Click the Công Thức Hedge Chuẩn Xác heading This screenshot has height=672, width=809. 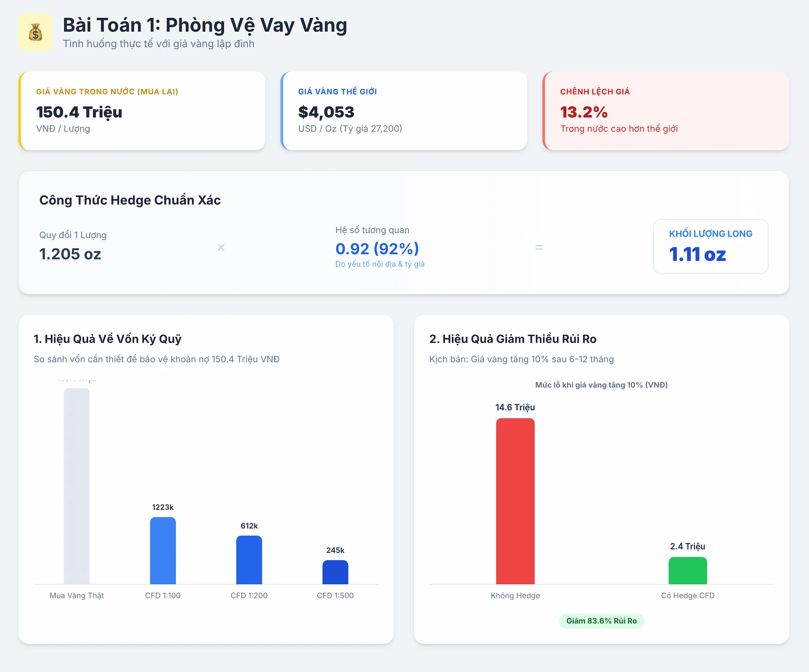130,200
